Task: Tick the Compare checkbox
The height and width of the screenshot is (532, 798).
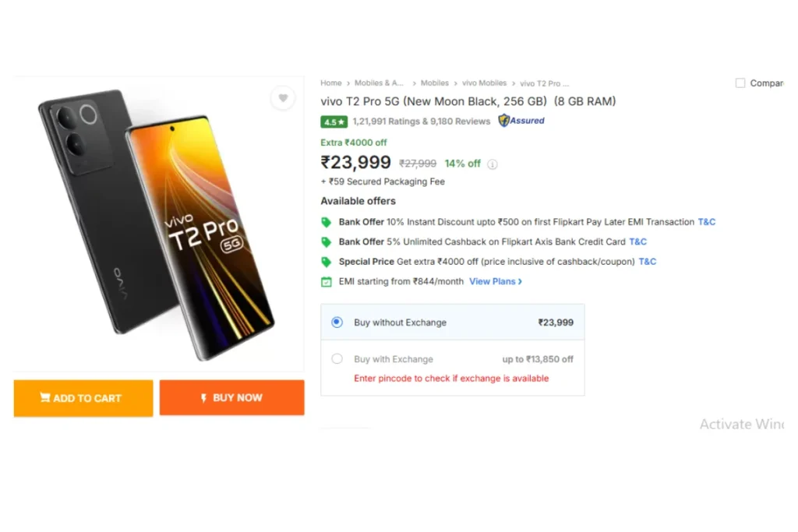Action: tap(740, 83)
